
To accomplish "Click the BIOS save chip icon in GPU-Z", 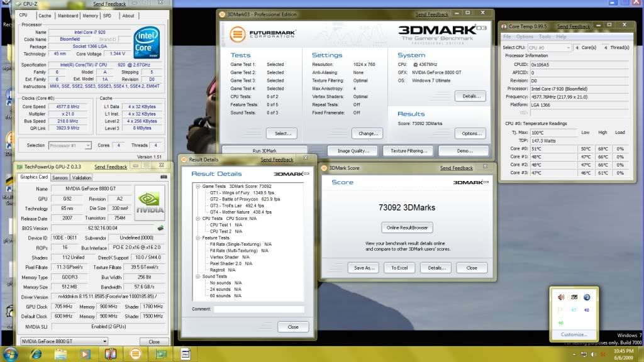I will coord(160,228).
